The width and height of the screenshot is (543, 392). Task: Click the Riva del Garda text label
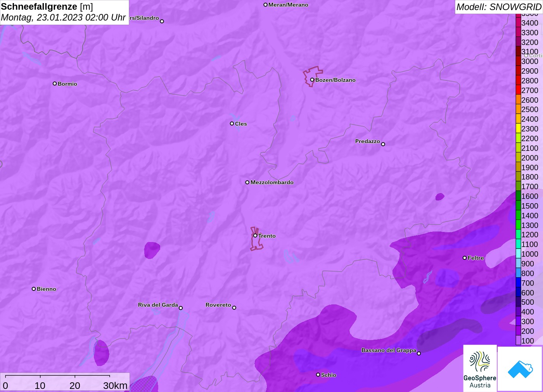[x=158, y=305]
